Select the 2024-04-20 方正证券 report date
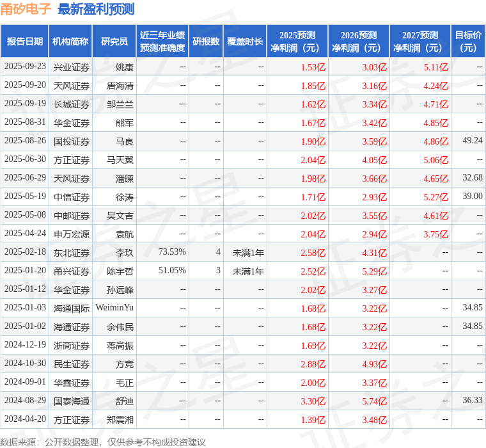The width and height of the screenshot is (486, 448). pos(25,419)
